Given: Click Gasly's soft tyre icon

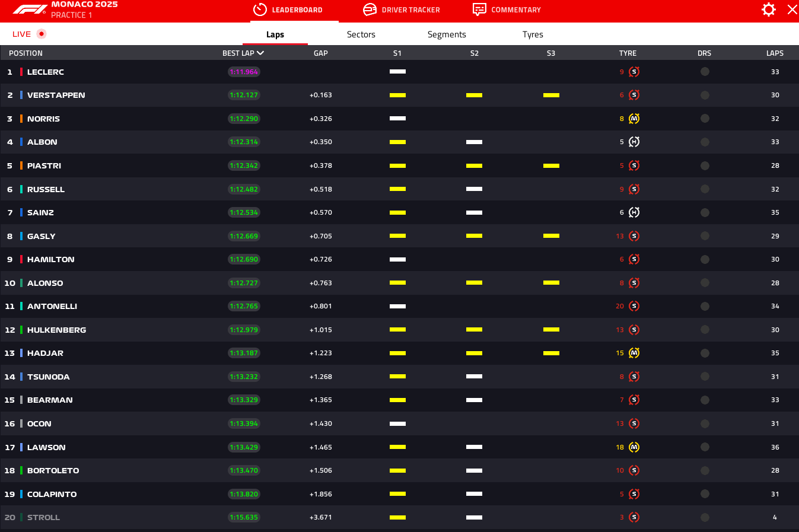Looking at the screenshot, I should click(634, 236).
